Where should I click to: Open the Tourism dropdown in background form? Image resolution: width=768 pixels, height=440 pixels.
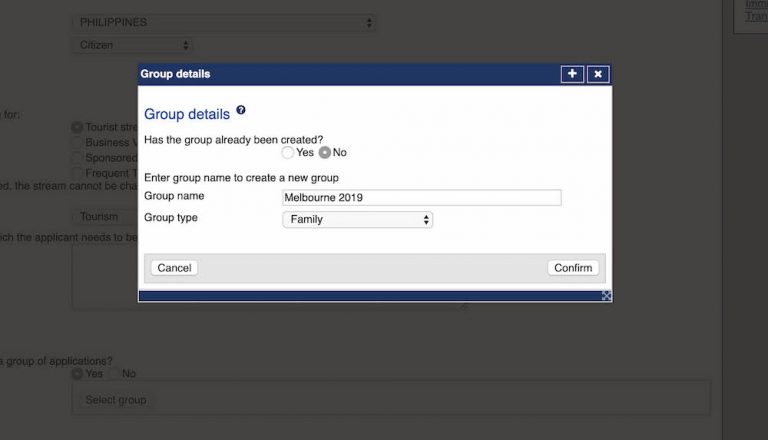pos(104,216)
